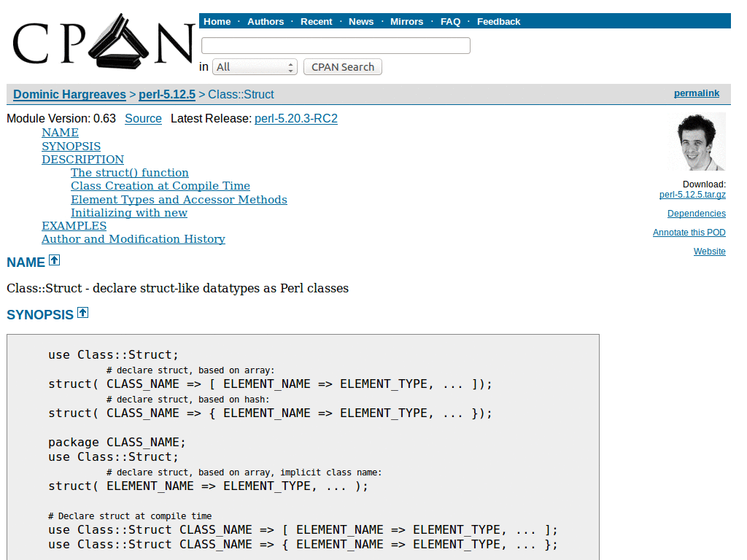Expand the 'All' search scope dropdown
747x560 pixels.
click(x=255, y=67)
